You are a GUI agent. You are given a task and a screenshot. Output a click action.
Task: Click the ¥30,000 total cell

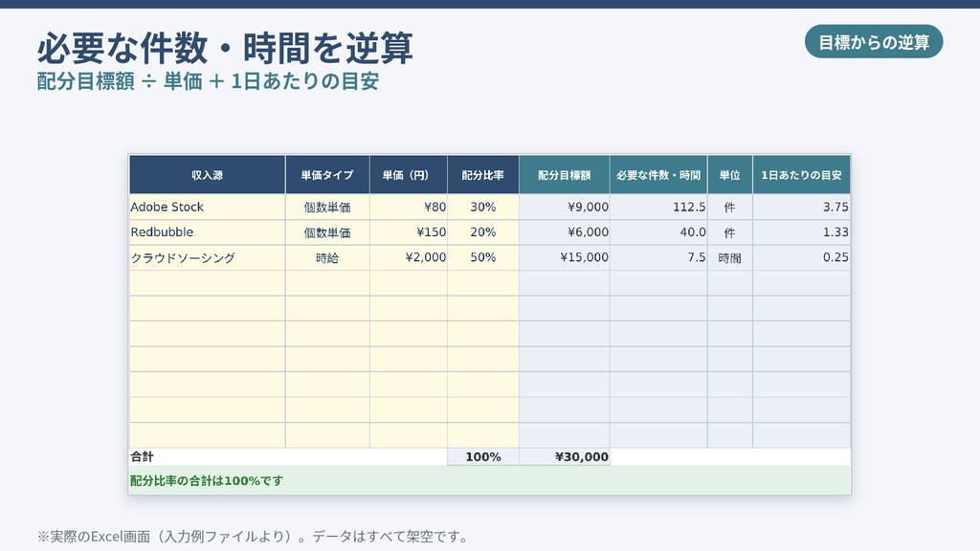coord(565,456)
